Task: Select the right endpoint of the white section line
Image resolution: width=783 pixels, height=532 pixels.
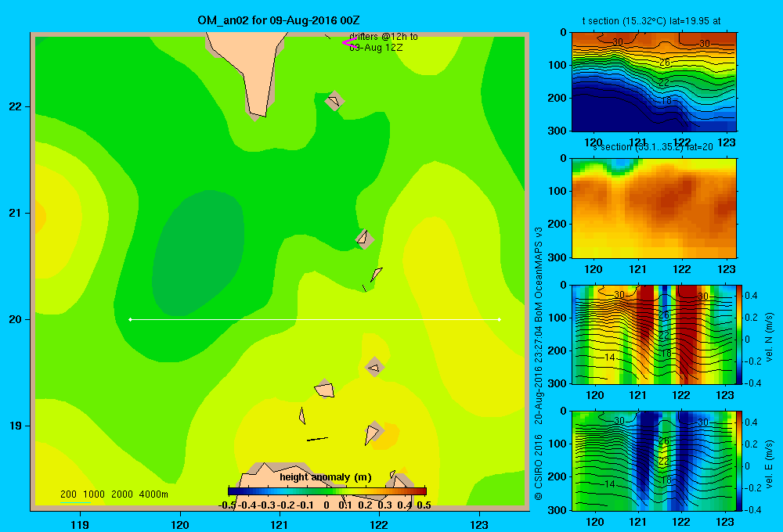Action: [x=500, y=319]
